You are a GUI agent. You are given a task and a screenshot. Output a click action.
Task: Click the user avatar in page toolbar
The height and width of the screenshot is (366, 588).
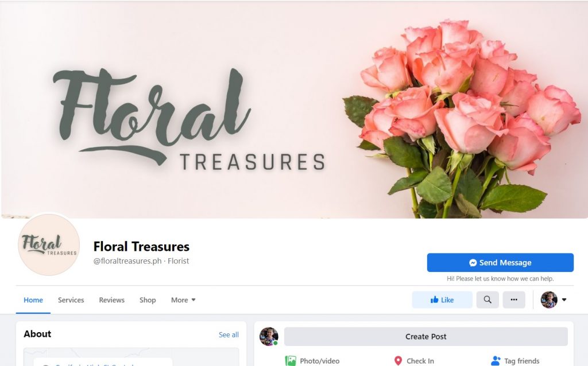[x=549, y=299]
